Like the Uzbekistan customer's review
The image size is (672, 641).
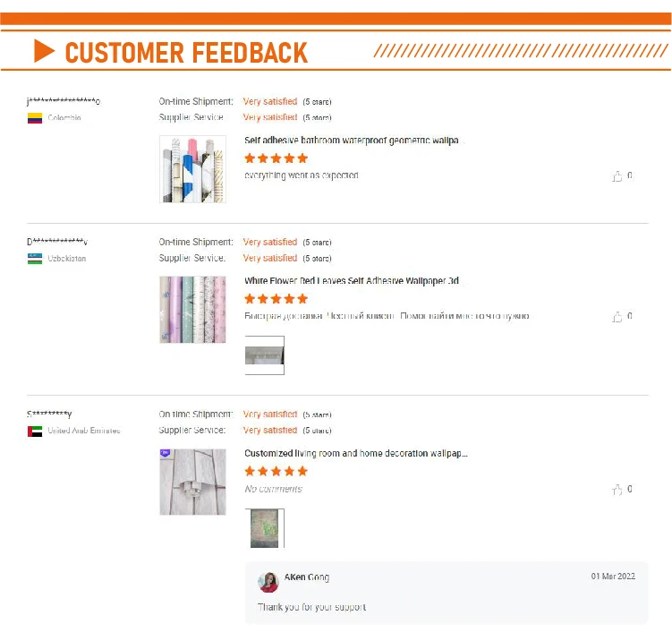(x=617, y=317)
